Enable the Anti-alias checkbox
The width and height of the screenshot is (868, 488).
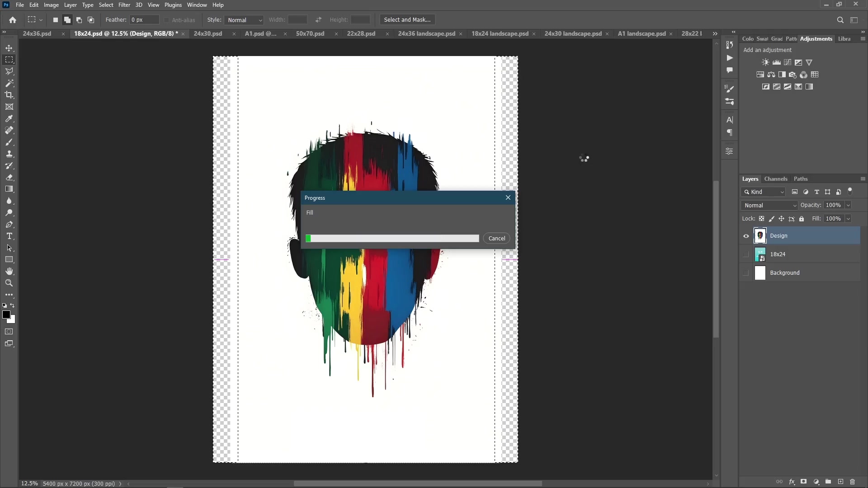click(x=167, y=20)
